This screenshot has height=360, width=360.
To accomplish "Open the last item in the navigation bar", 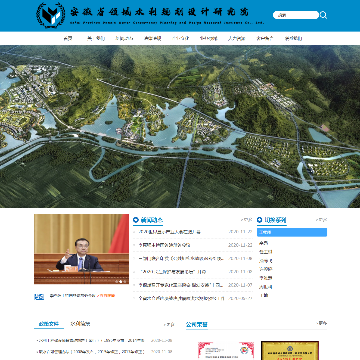I will (x=293, y=38).
